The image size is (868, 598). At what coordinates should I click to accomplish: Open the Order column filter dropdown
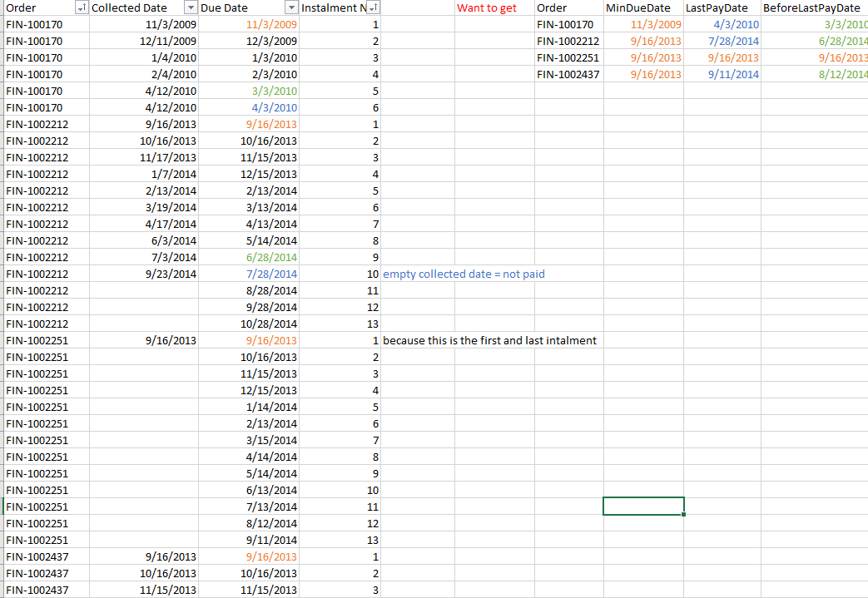82,7
